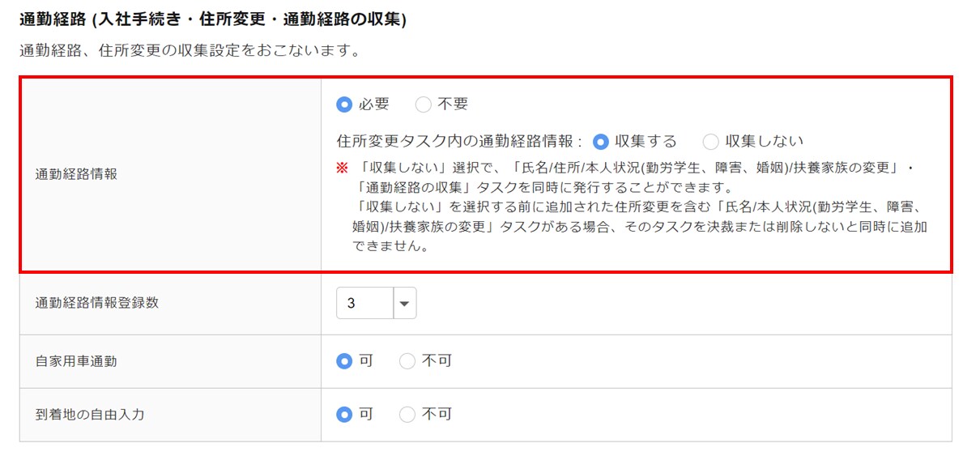The height and width of the screenshot is (456, 980).
Task: Click the 通勤経路 section heading
Action: [212, 19]
